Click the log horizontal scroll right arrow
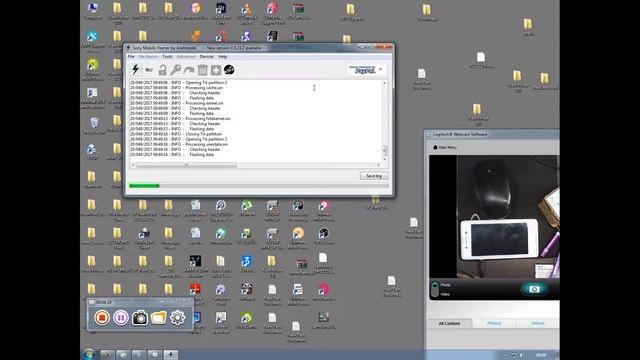The image size is (640, 360). point(378,165)
